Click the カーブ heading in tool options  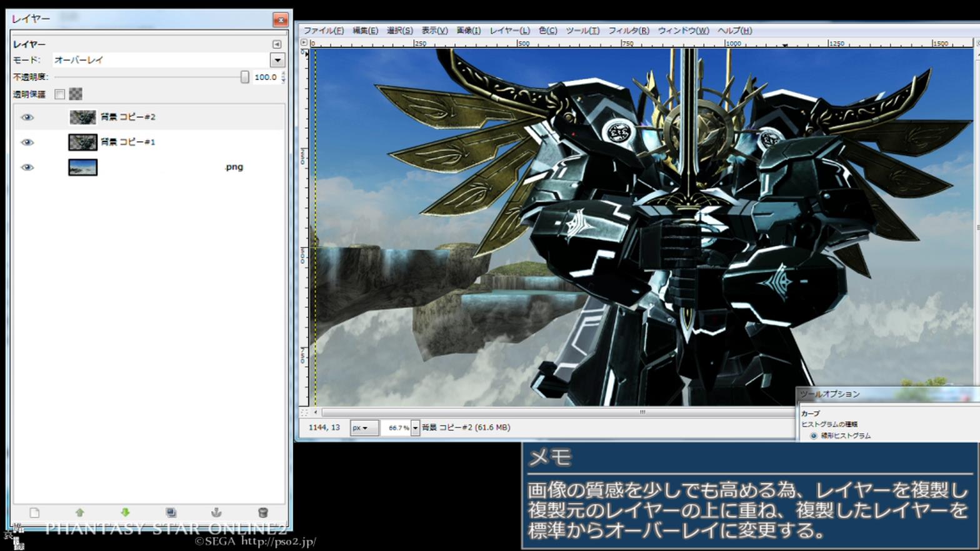coord(810,414)
